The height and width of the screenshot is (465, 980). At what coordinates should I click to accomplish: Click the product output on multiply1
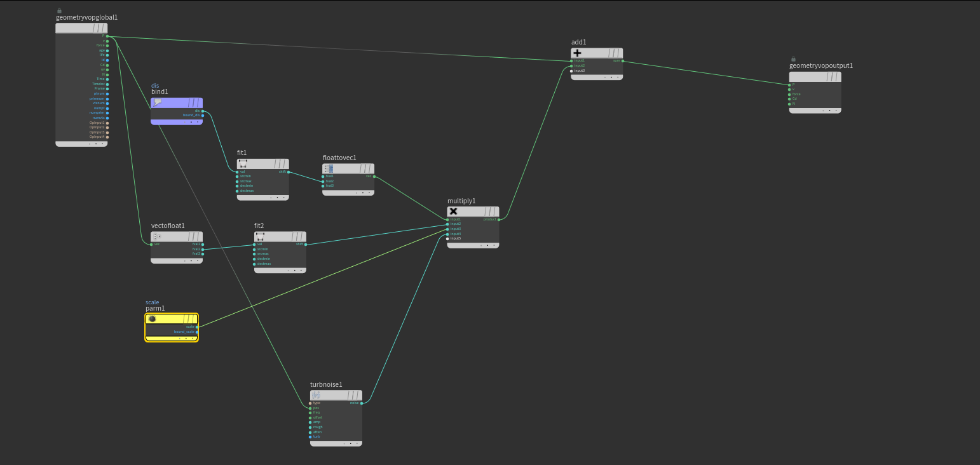(x=499, y=219)
